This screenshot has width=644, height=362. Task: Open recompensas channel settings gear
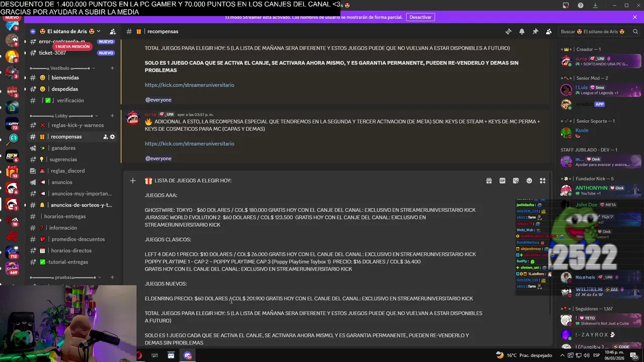(x=112, y=137)
